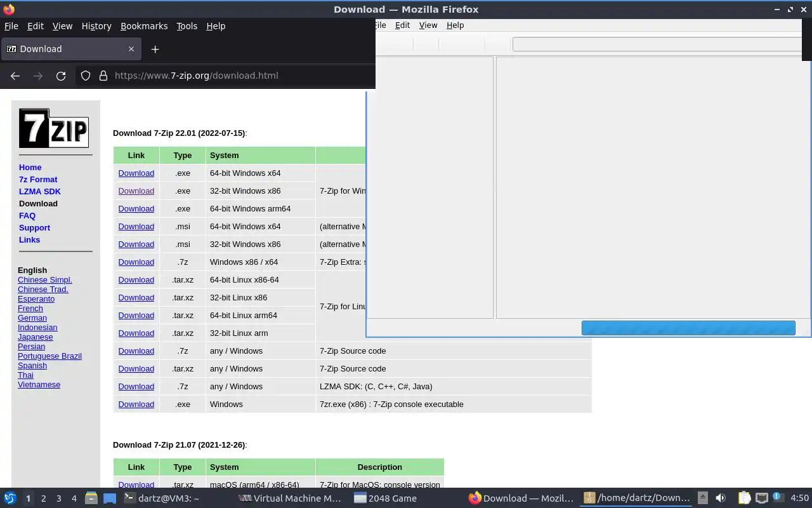Select the Download browser tab
Screen dimensions: 812x508
pyautogui.click(x=70, y=49)
